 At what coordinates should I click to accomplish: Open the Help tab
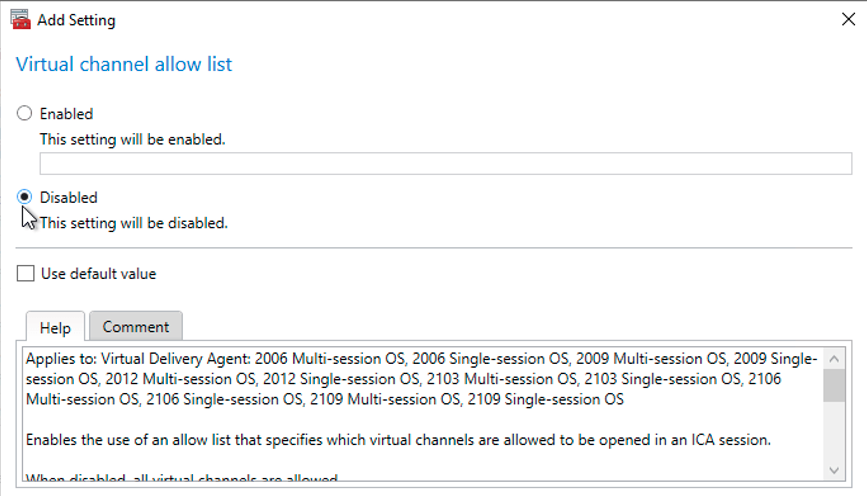[55, 327]
